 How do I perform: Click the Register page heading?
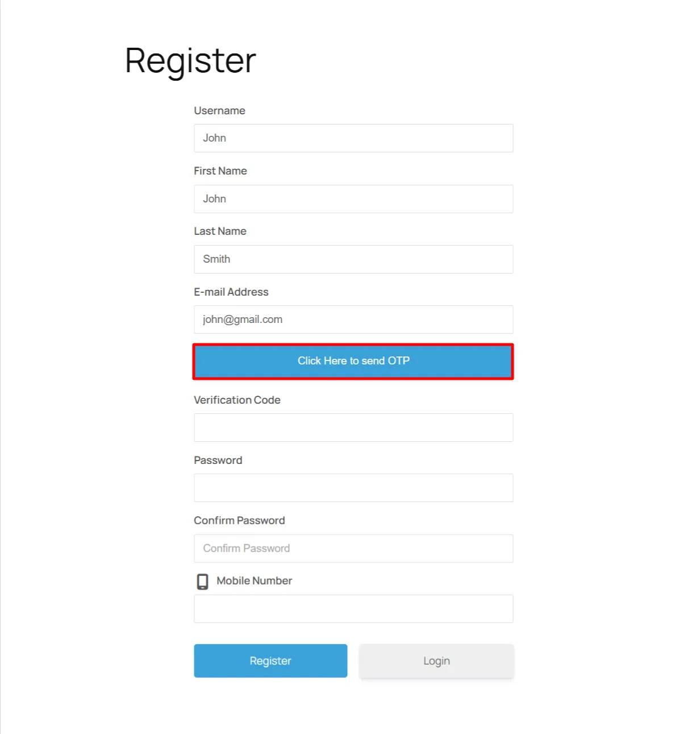[190, 60]
